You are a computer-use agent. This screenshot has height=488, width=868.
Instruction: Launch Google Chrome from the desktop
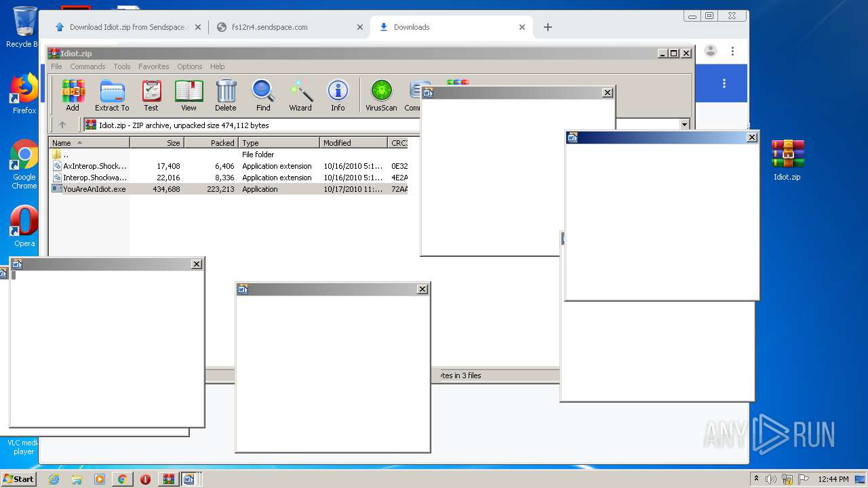(x=24, y=165)
